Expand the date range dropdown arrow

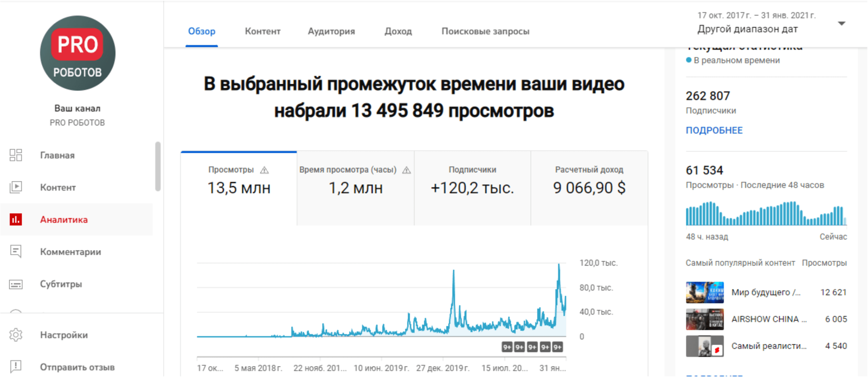click(x=841, y=24)
